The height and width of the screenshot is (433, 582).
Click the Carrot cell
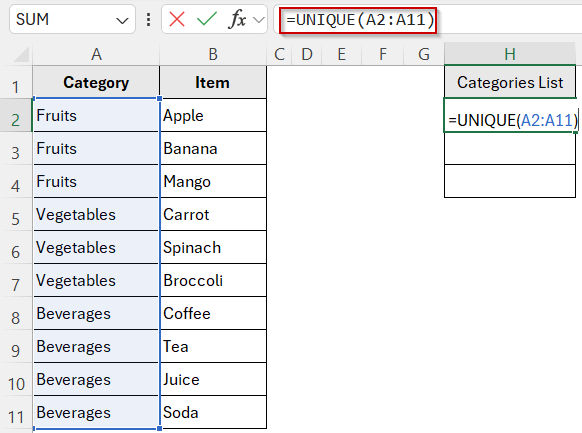[213, 214]
